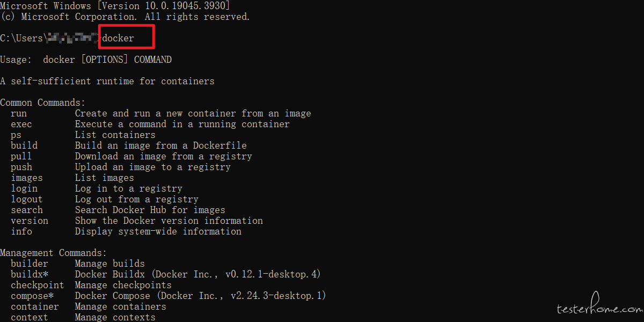Click the 'container' management command
Image resolution: width=644 pixels, height=322 pixels.
coord(35,306)
